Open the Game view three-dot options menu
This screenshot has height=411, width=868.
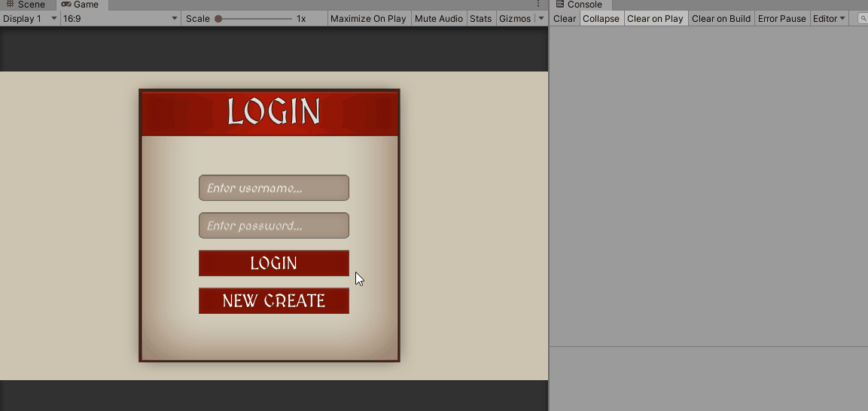(x=538, y=5)
